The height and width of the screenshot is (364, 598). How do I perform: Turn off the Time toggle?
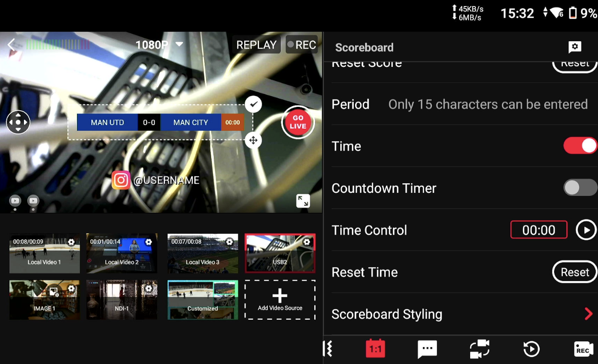pyautogui.click(x=580, y=146)
